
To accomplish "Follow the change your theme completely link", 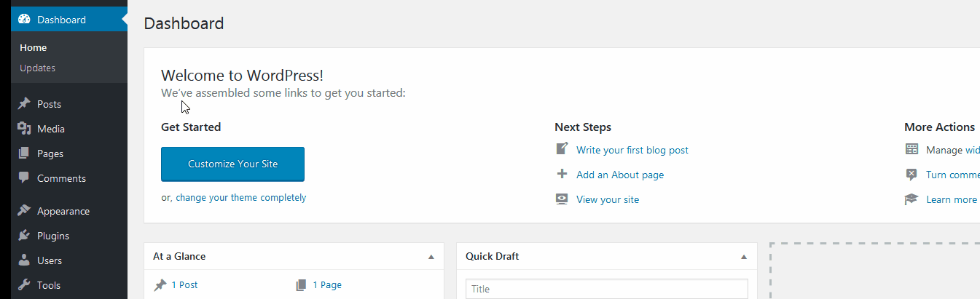I will [240, 197].
